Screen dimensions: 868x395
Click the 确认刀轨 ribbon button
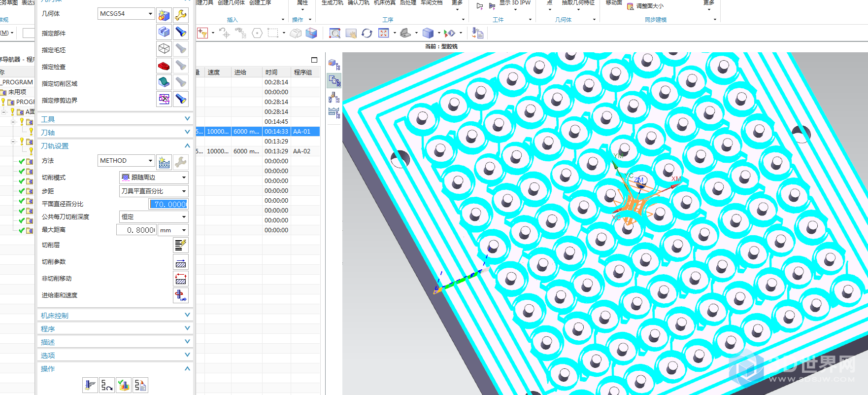click(358, 2)
